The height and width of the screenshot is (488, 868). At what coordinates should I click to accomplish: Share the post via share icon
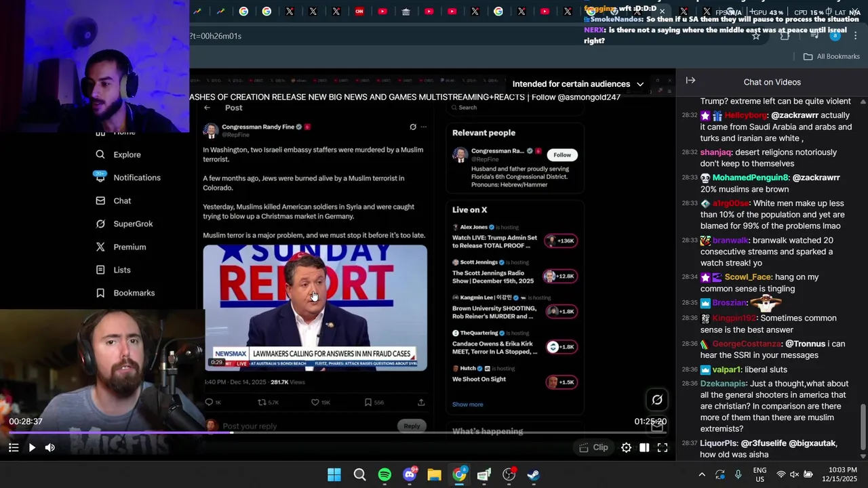point(421,403)
